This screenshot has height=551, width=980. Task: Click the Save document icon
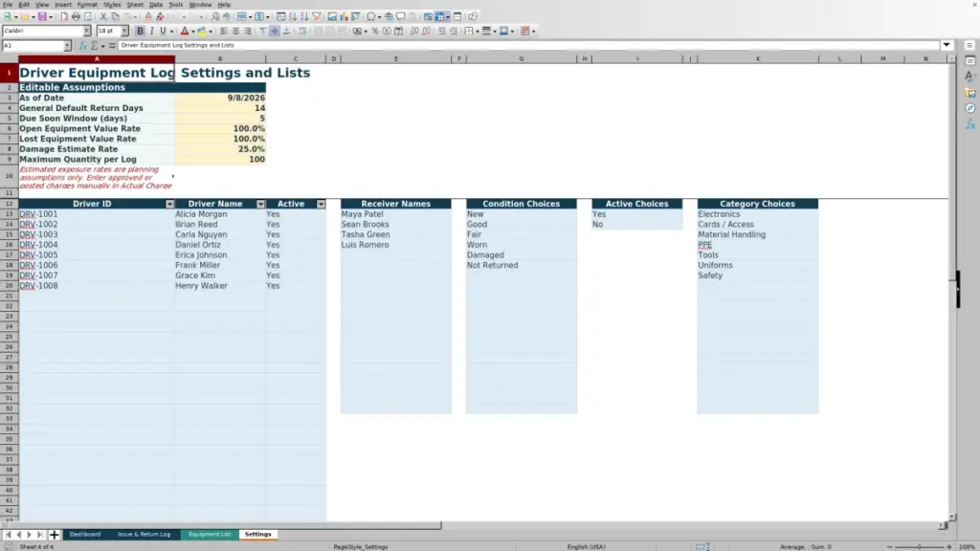coord(42,17)
